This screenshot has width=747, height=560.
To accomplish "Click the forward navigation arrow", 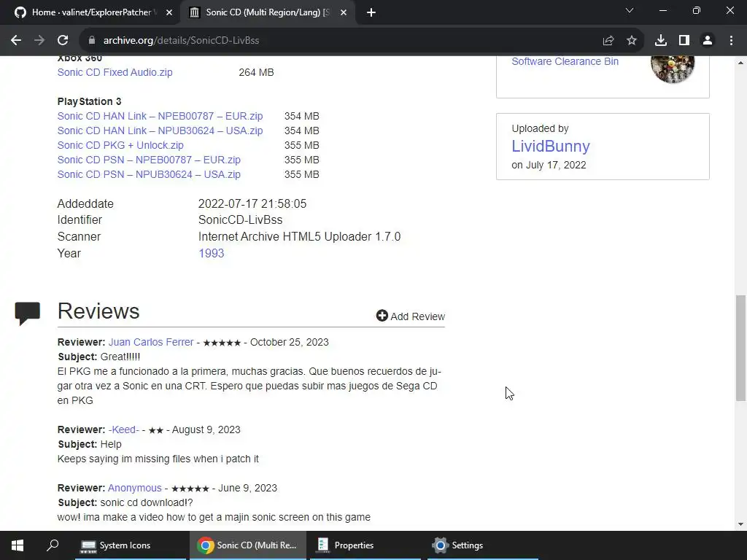I will pyautogui.click(x=39, y=41).
